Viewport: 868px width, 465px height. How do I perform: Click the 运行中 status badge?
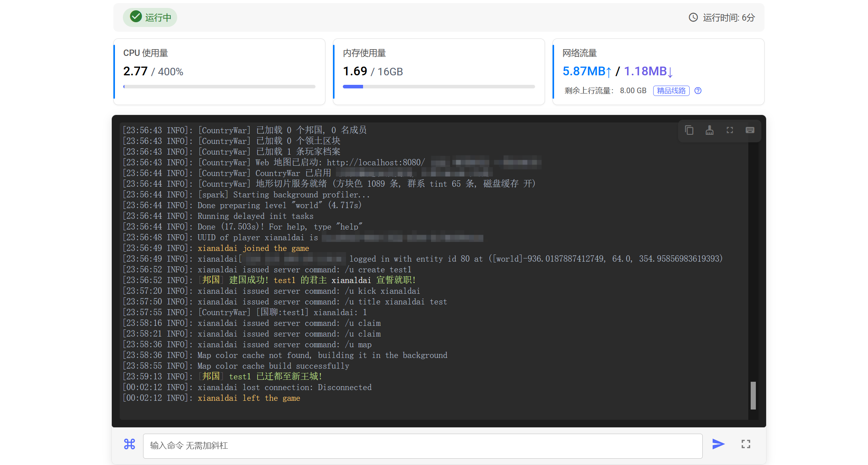[x=150, y=17]
